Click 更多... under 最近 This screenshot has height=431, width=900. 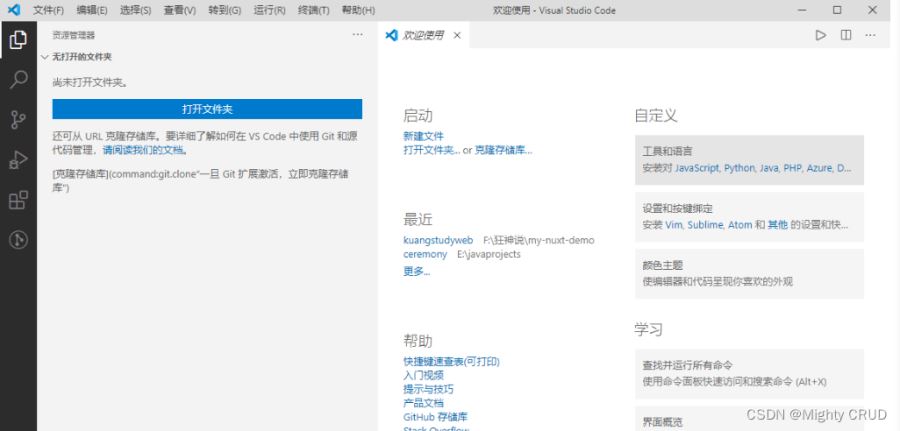(x=417, y=271)
